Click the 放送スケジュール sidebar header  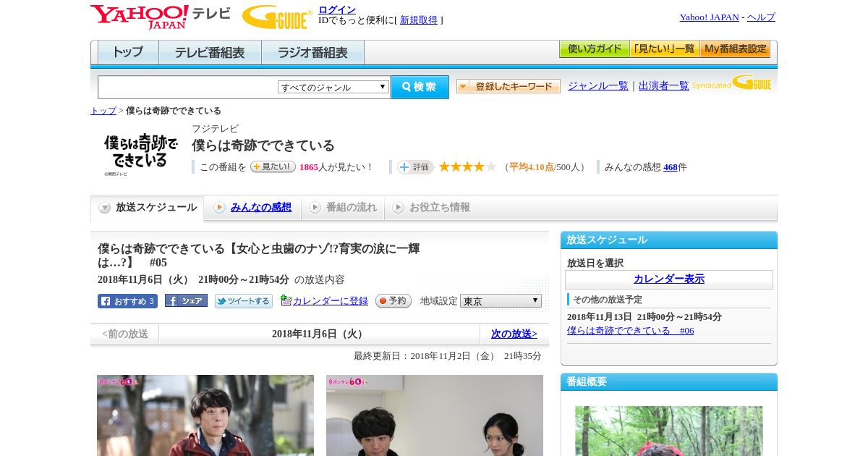[x=669, y=240]
